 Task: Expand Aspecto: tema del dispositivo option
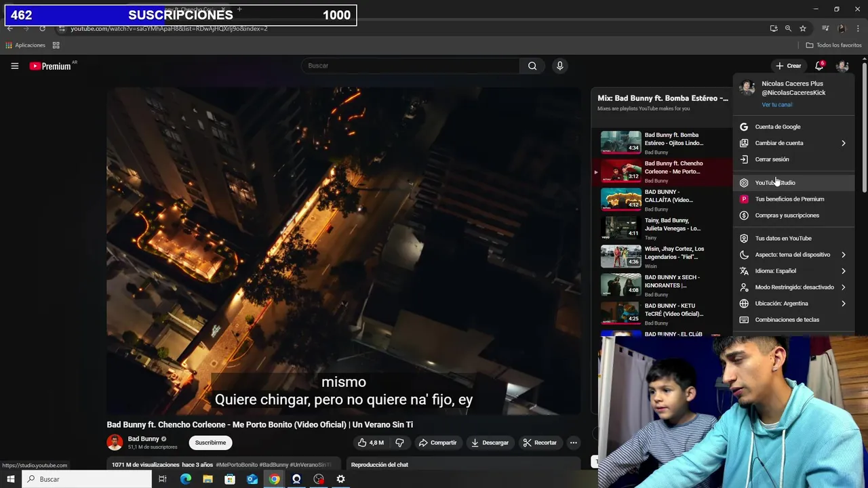tap(794, 255)
